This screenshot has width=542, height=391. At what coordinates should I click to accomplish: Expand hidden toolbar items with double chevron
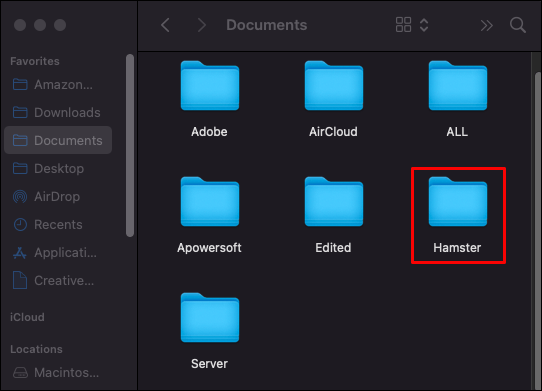coord(487,25)
